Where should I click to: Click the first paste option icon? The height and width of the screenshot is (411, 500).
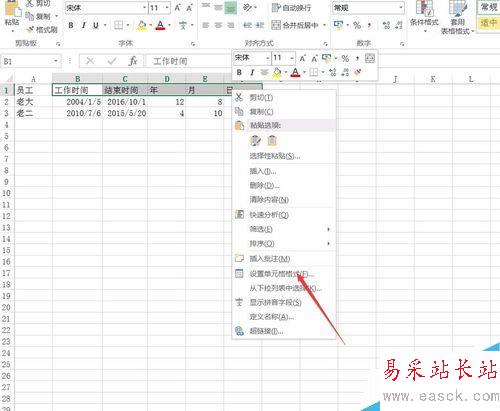[255, 141]
